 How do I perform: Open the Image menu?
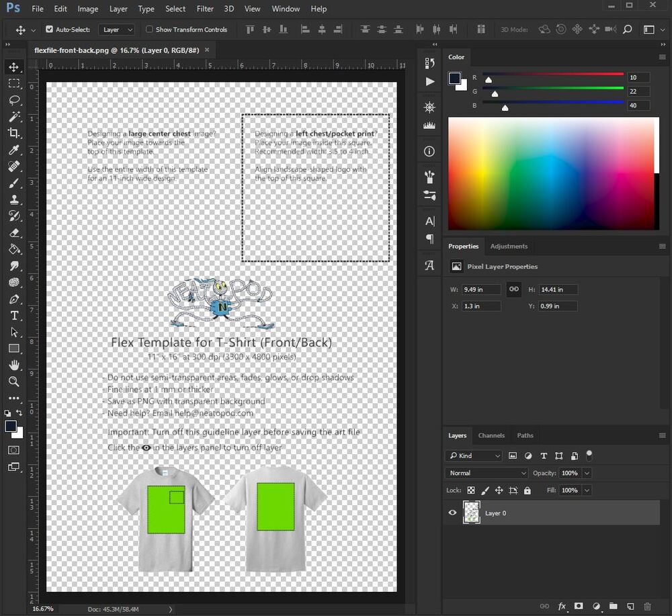point(87,9)
